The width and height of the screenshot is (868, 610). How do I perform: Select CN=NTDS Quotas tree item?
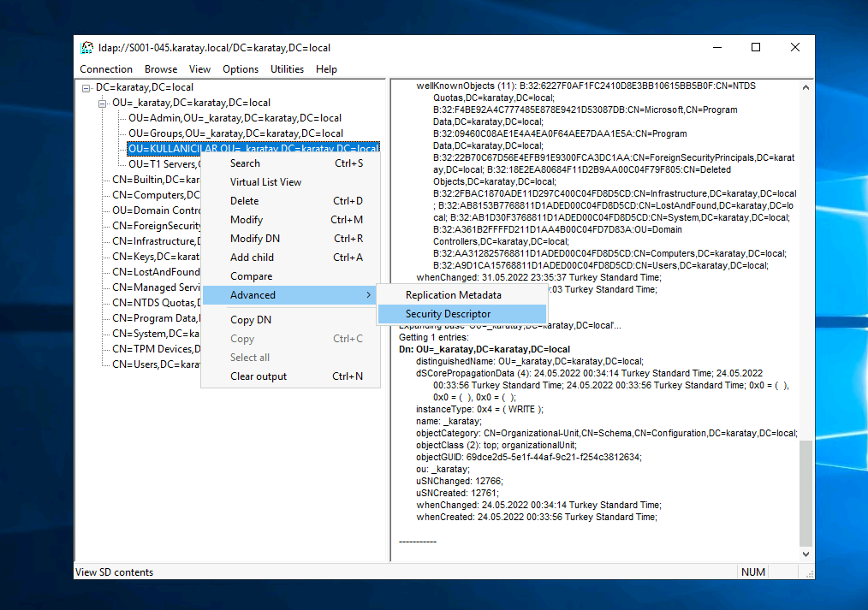[156, 303]
